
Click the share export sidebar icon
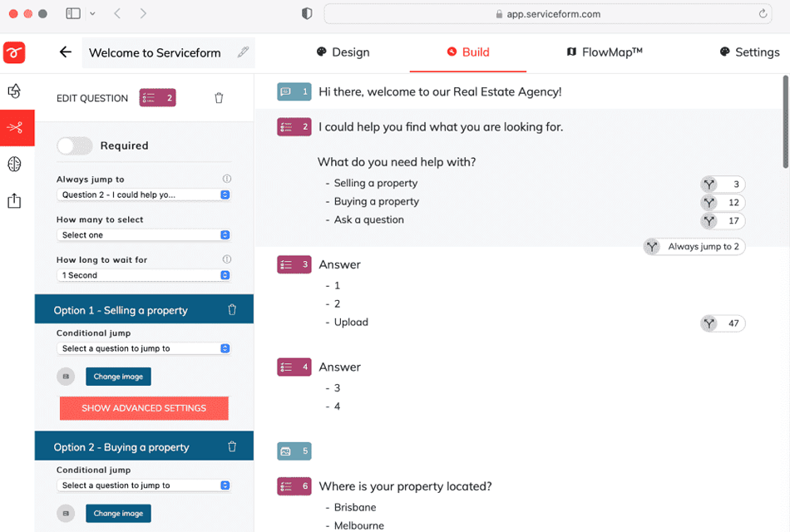[14, 200]
